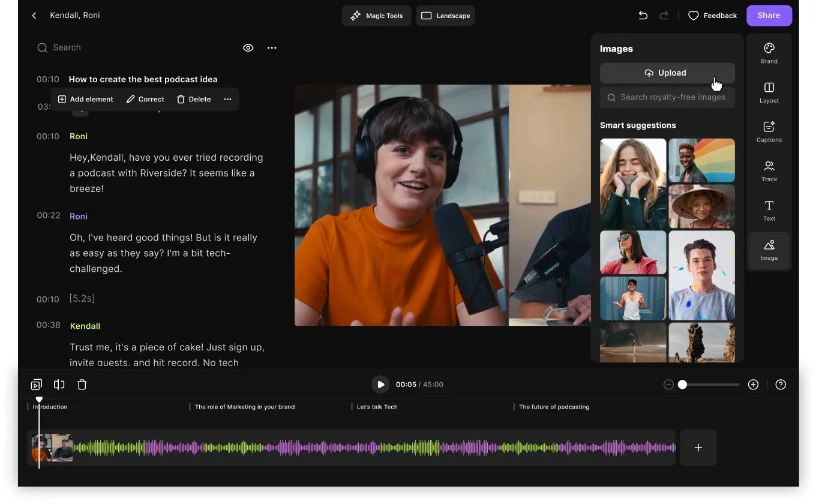
Task: Click purple Roni speaker label at 00:22
Action: 79,216
